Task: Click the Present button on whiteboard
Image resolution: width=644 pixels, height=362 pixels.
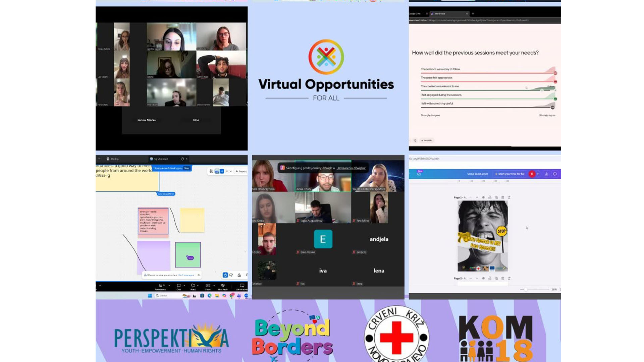Action: 241,171
